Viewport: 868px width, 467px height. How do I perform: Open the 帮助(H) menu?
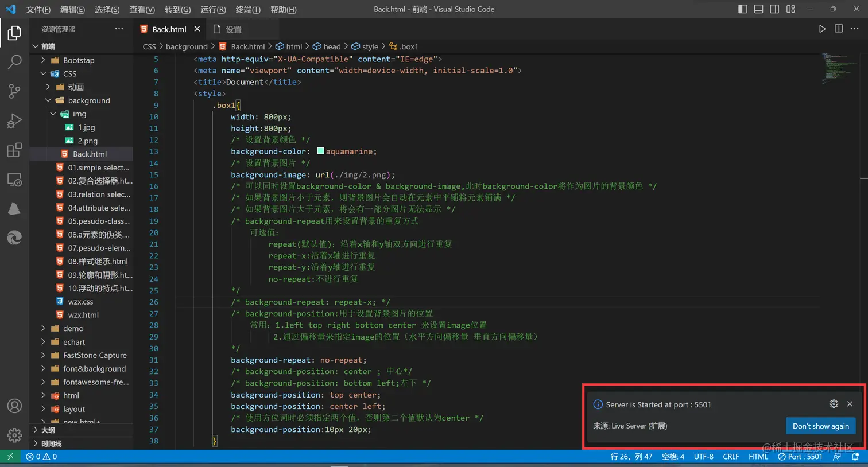pyautogui.click(x=284, y=9)
